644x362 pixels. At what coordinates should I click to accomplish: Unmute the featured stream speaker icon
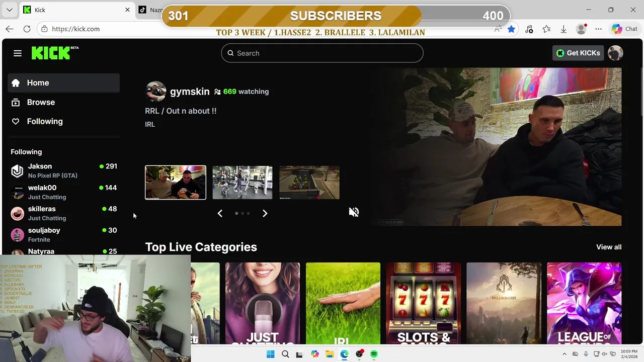pos(354,212)
